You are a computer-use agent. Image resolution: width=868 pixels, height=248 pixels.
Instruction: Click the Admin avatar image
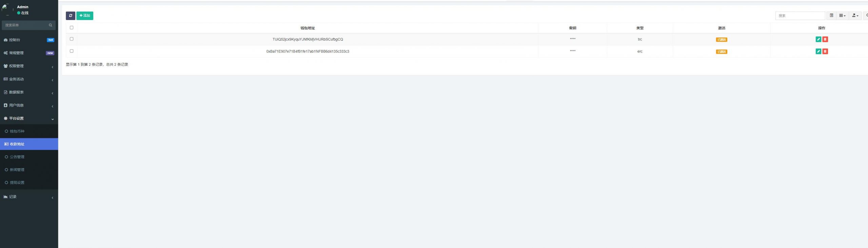tap(6, 10)
